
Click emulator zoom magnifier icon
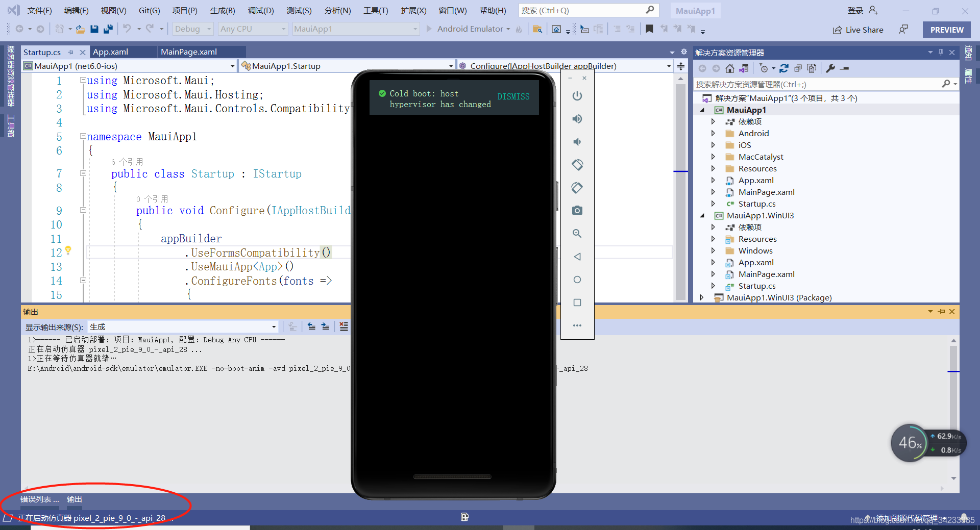[x=577, y=233]
